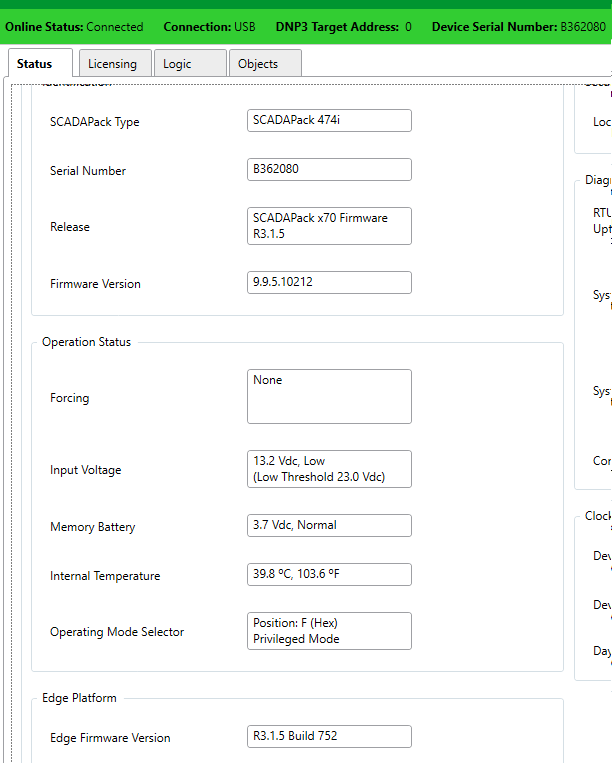
Task: Click the Firmware Version label
Action: point(95,284)
